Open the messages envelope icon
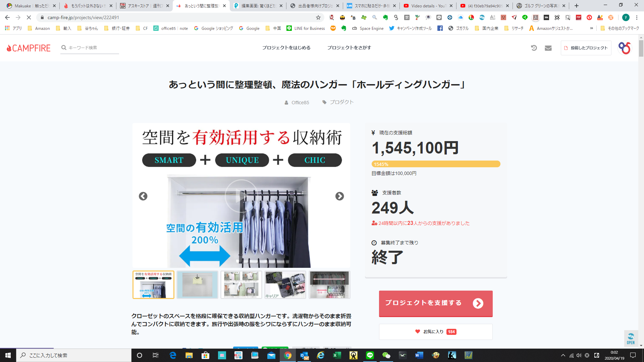Image resolution: width=644 pixels, height=362 pixels. 548,48
